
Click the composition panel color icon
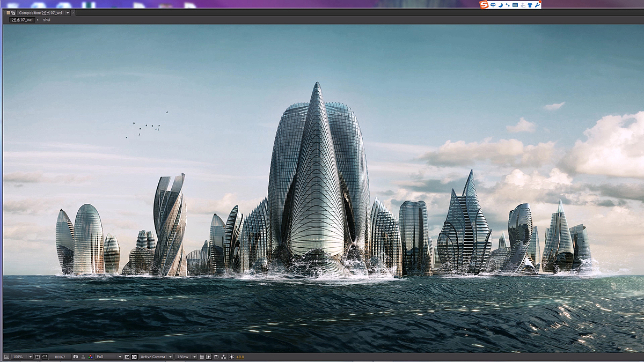pos(8,13)
